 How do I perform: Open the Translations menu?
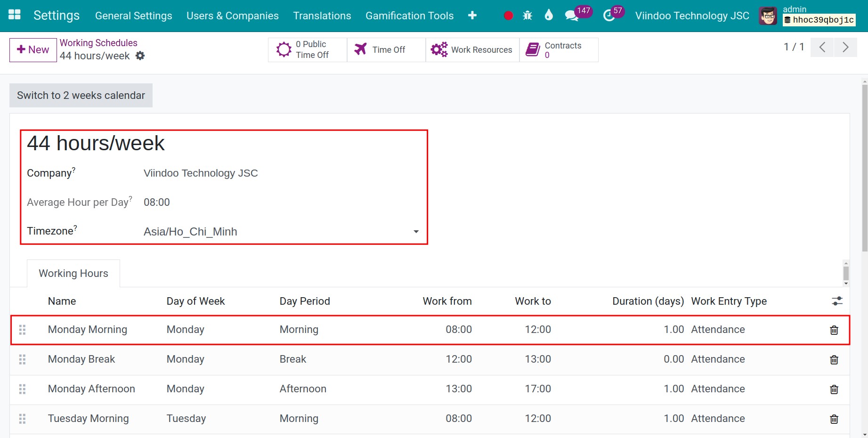[322, 16]
